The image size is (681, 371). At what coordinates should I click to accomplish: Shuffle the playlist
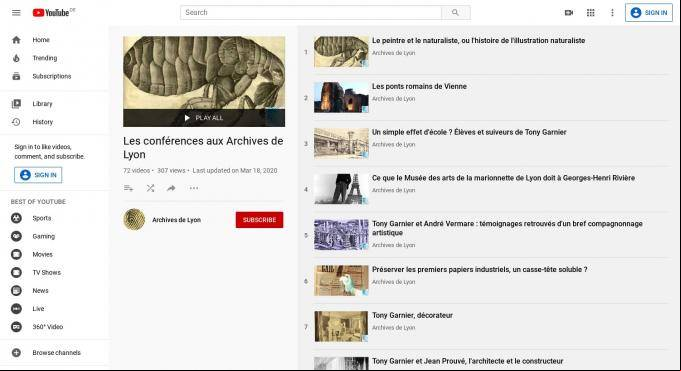(150, 188)
